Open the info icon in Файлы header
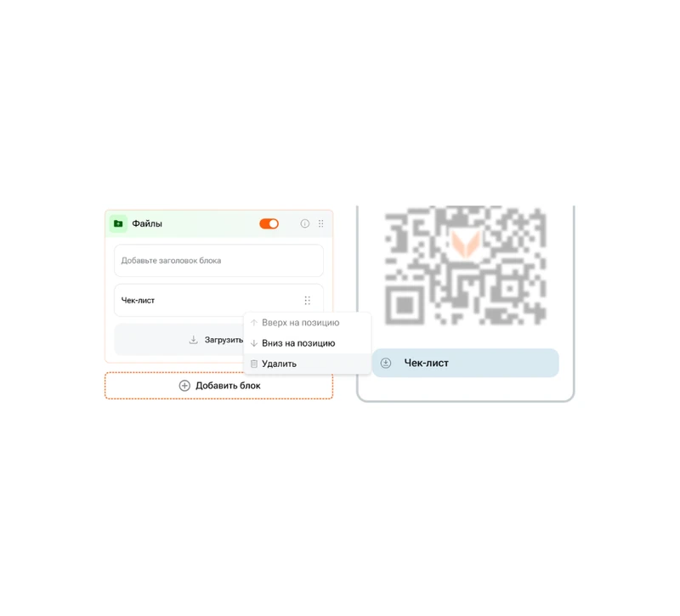This screenshot has height=616, width=680. pyautogui.click(x=305, y=223)
